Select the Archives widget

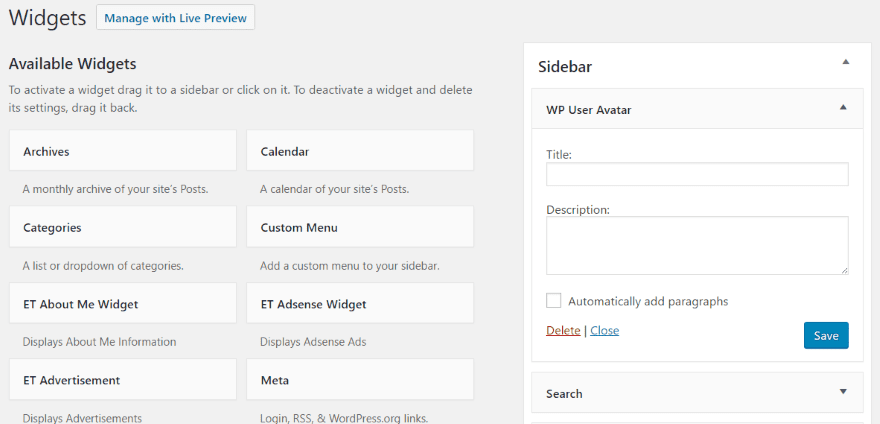(x=122, y=152)
